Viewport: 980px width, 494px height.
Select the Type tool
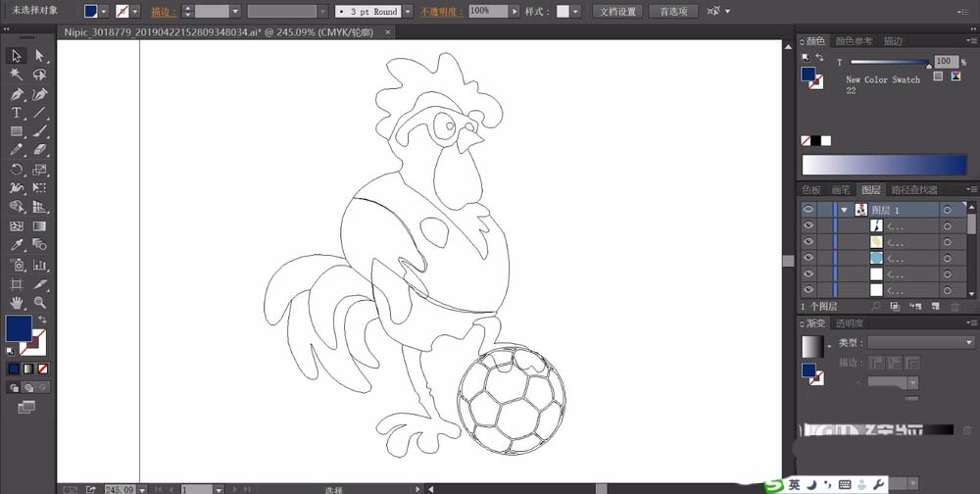click(x=17, y=113)
